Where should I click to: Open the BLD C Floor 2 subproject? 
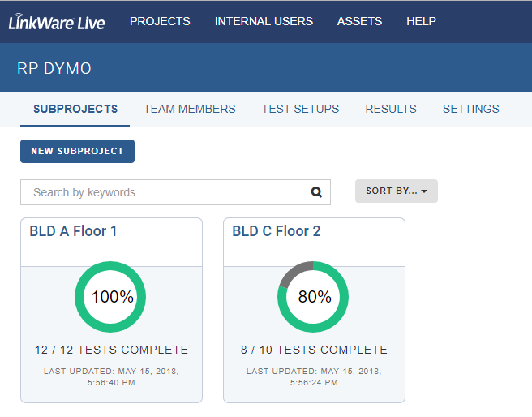point(277,231)
